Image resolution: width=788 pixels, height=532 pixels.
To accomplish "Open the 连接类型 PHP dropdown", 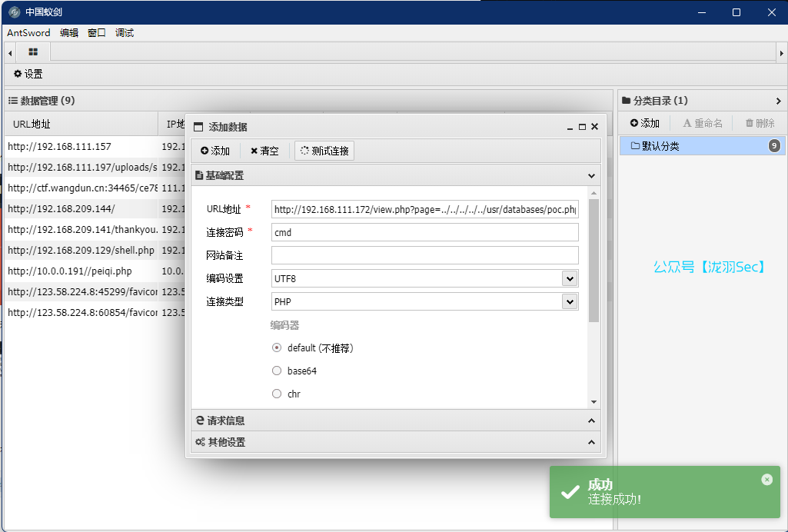I will pyautogui.click(x=569, y=302).
